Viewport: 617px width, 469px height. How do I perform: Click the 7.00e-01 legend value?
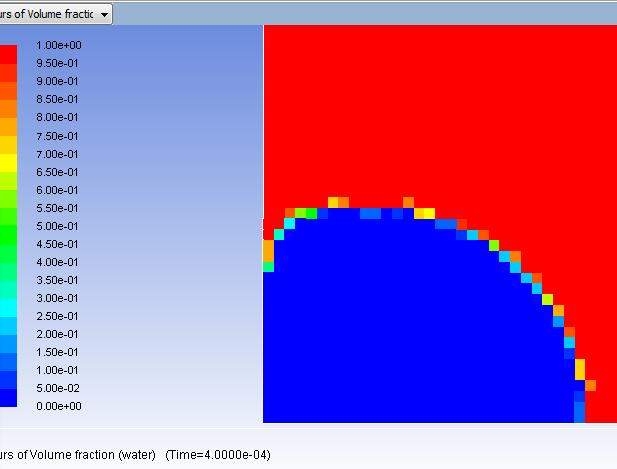[57, 154]
